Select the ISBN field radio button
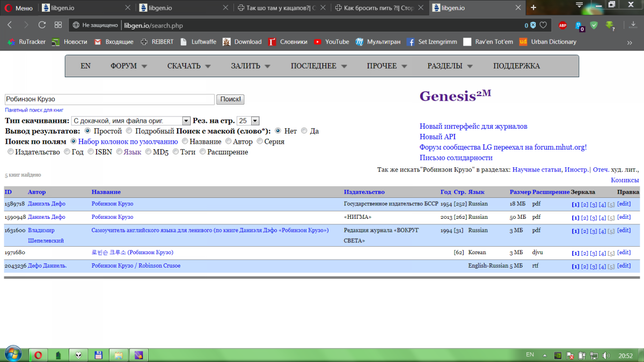Screen dimensions: 644x362 tap(90, 152)
